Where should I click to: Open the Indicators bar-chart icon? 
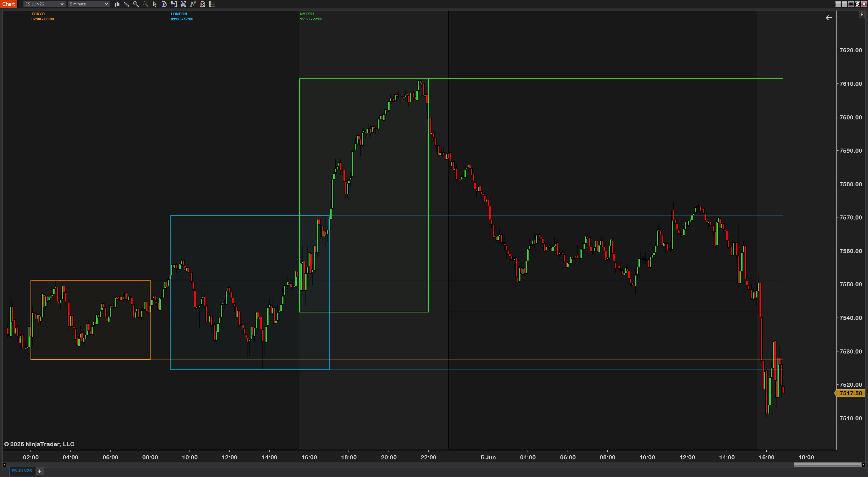(x=183, y=4)
